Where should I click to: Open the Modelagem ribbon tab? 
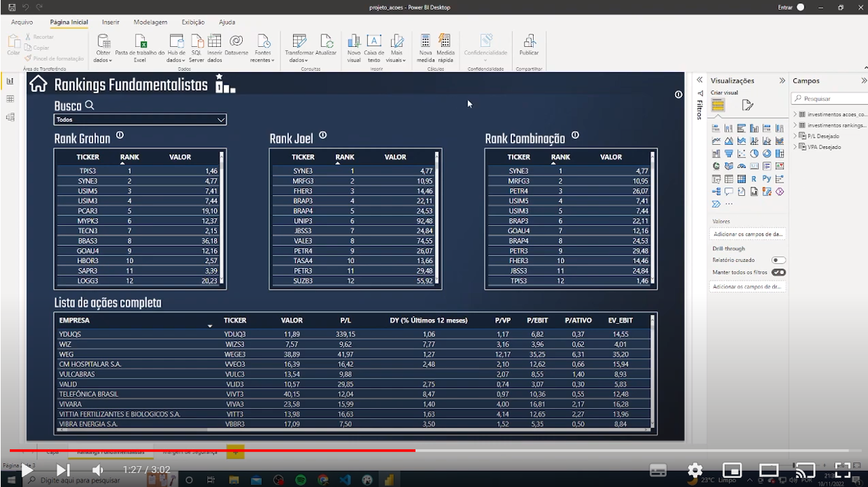coord(150,22)
